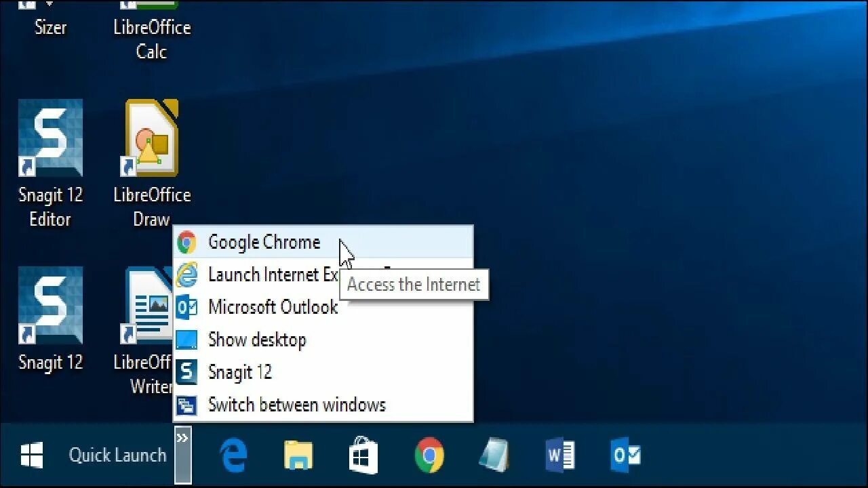Screen dimensions: 868x488
Task: Choose Show desktop in Quick Launch menu
Action: click(323, 340)
